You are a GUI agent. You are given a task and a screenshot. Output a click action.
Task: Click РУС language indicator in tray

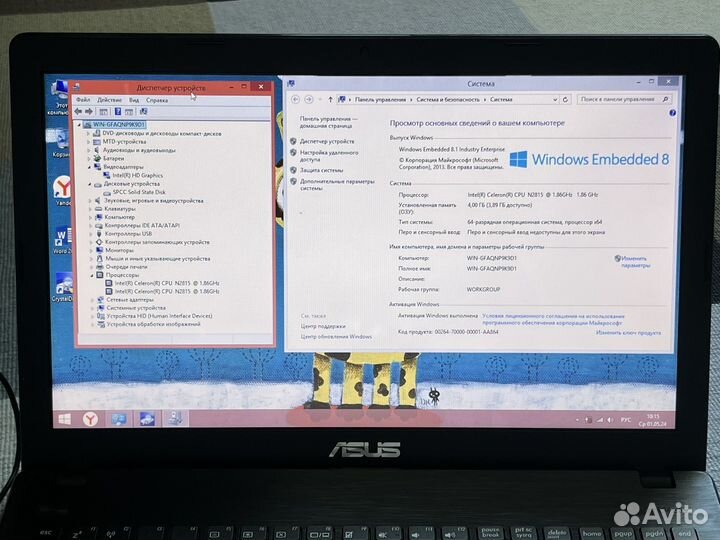(626, 420)
